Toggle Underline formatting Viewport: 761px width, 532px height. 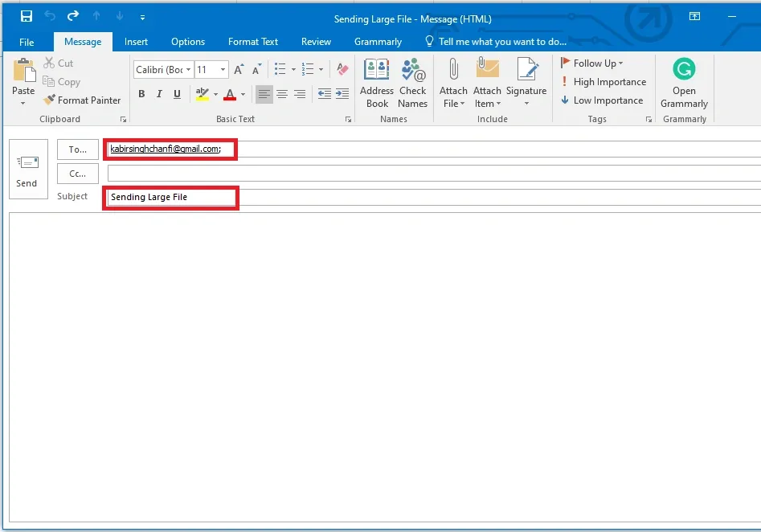(x=177, y=94)
